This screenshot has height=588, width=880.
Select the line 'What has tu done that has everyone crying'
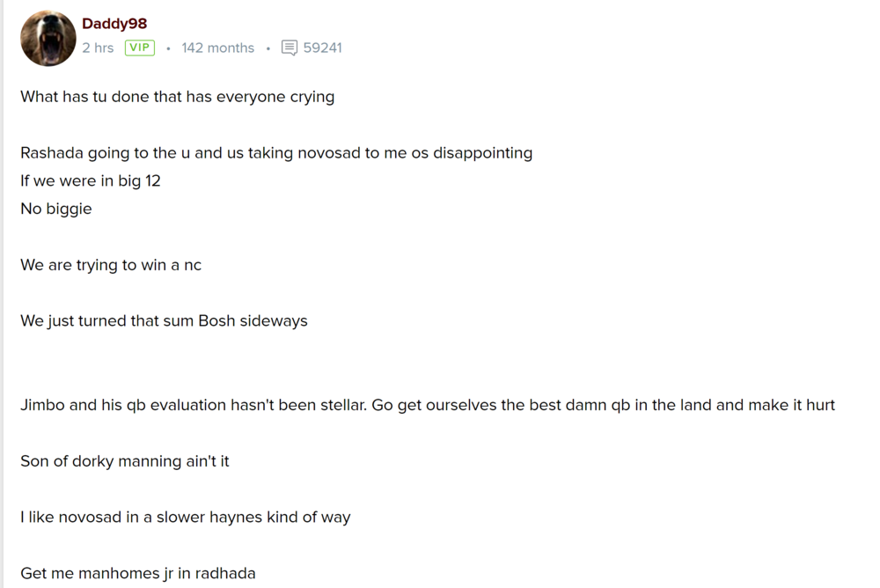(177, 96)
